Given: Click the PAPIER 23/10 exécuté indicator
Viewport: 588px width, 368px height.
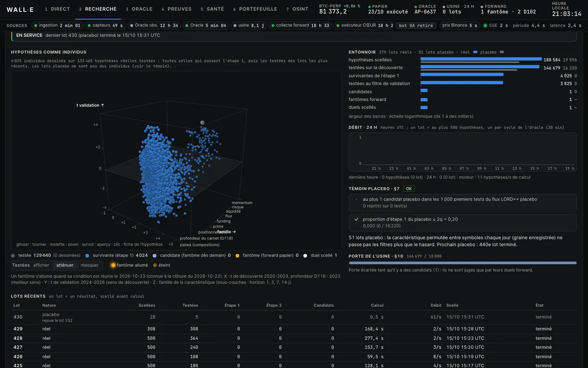Looking at the screenshot, I should pos(388,9).
